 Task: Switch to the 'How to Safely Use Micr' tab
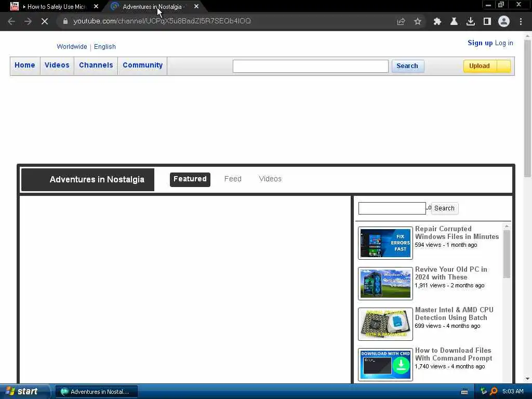[x=53, y=6]
